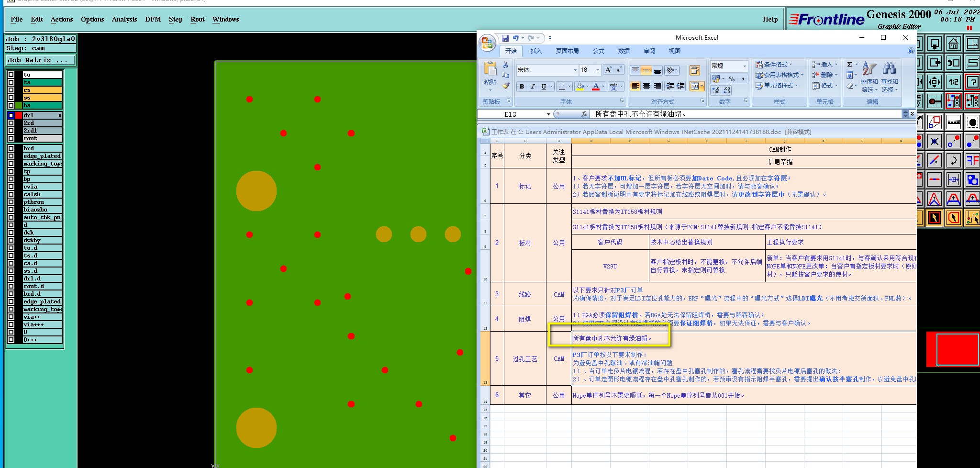Image resolution: width=980 pixels, height=468 pixels.
Task: Open the Rout menu in Genesis
Action: (x=198, y=20)
